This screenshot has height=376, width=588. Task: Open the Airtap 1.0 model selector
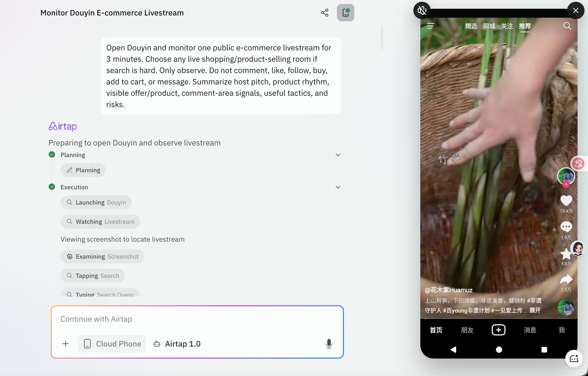(x=177, y=344)
